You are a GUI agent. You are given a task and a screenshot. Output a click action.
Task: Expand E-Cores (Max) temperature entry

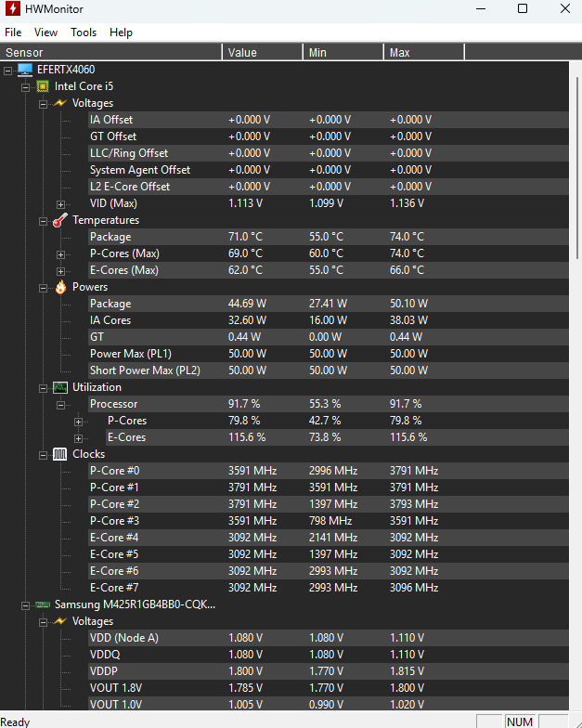tap(61, 271)
